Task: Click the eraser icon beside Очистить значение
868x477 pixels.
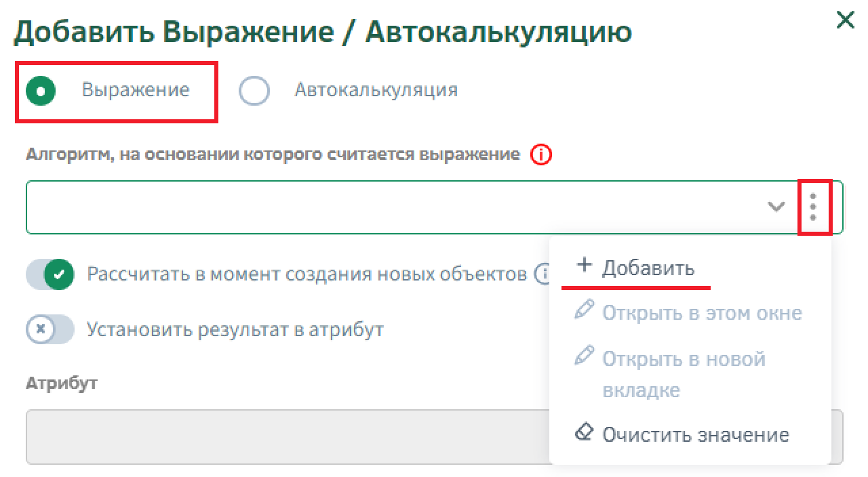Action: [583, 433]
